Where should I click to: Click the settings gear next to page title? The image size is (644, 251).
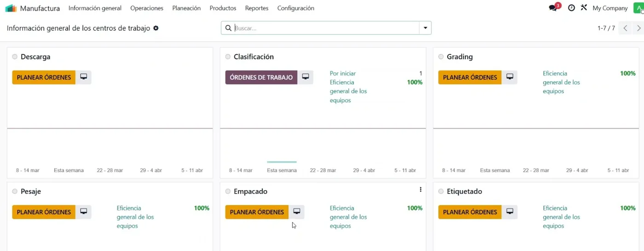156,28
